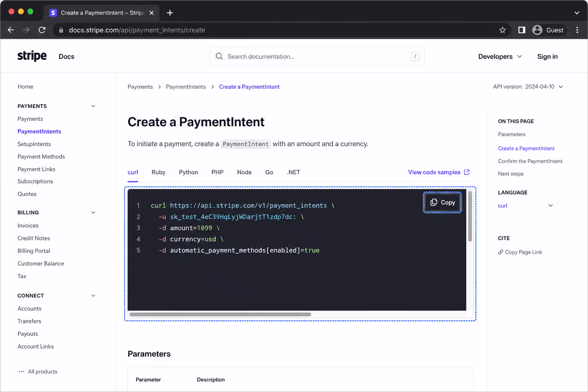Image resolution: width=588 pixels, height=392 pixels.
Task: Open the Developers dropdown menu
Action: coord(500,56)
